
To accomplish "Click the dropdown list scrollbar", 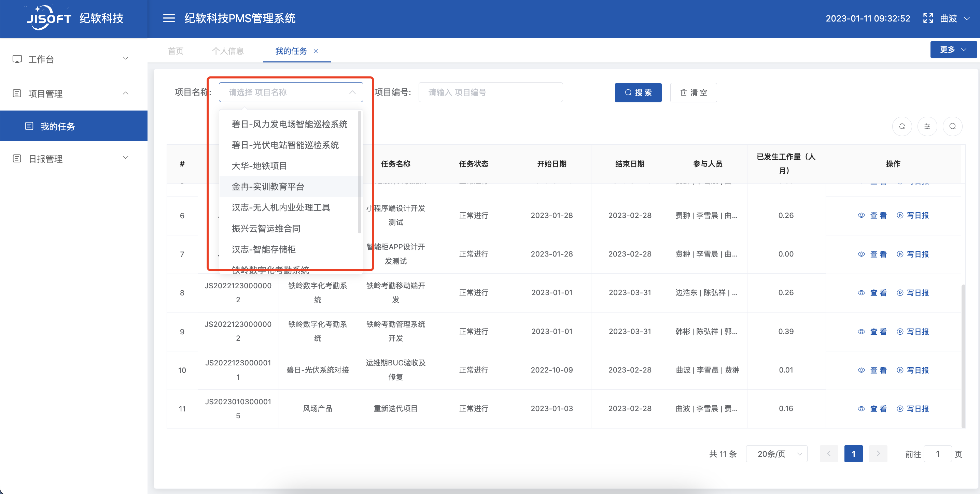I will [360, 172].
